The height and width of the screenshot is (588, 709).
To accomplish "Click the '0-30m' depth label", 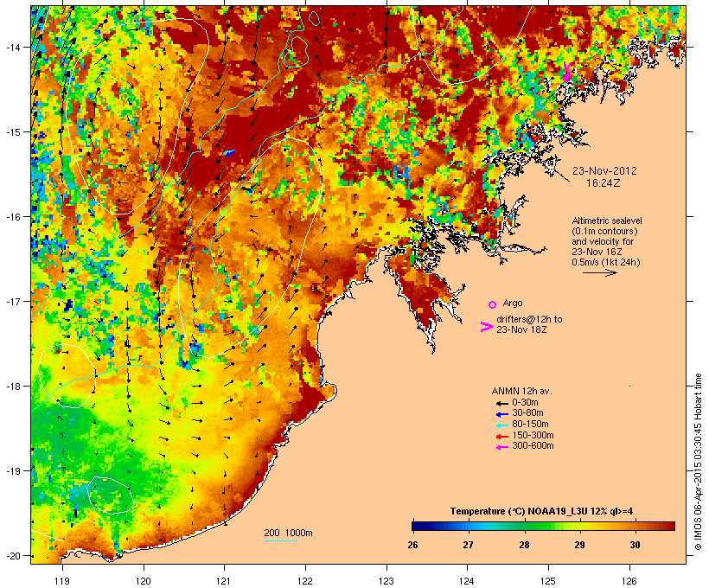I will (525, 403).
